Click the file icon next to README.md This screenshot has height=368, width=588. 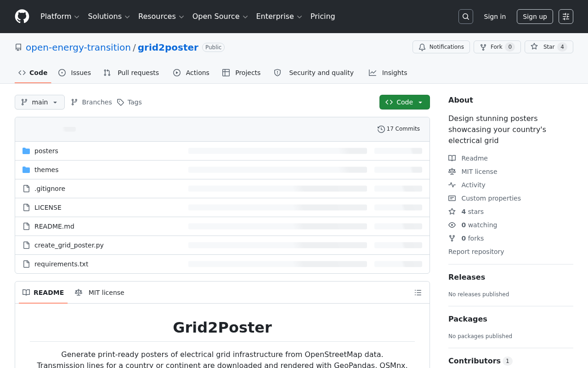click(x=26, y=226)
